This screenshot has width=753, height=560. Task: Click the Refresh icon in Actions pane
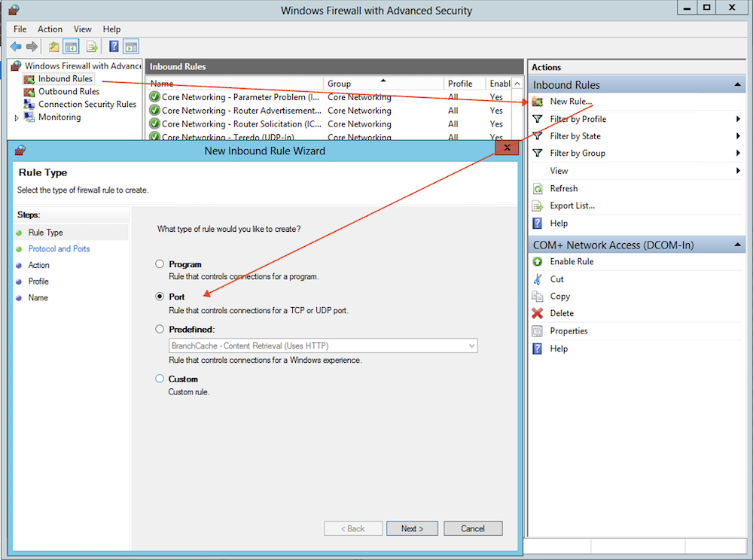pos(538,189)
